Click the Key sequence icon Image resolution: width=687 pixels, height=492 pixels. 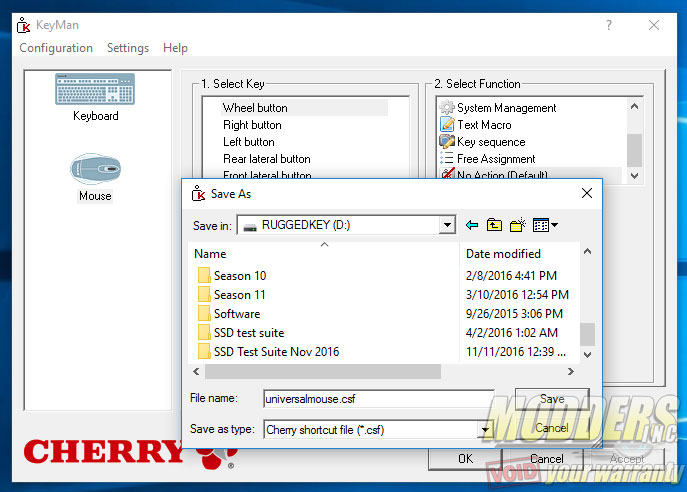pyautogui.click(x=447, y=142)
